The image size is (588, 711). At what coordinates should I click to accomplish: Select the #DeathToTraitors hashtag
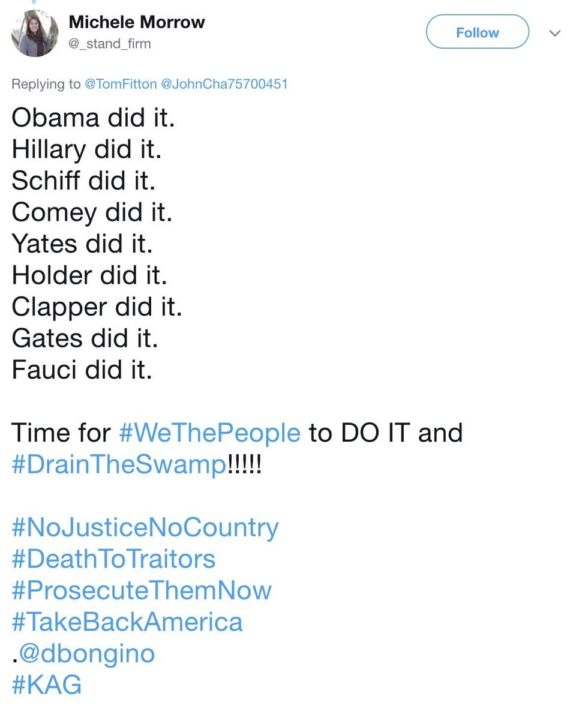click(x=113, y=559)
